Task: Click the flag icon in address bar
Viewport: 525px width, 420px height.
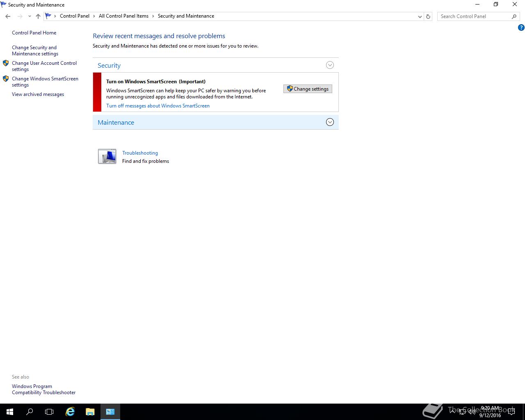Action: tap(48, 16)
